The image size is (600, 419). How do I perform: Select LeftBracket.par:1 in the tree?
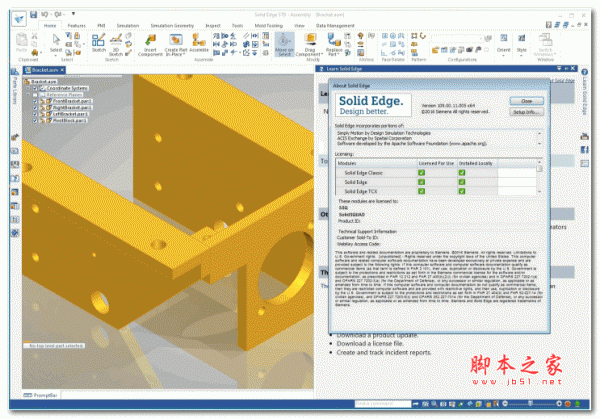point(70,114)
